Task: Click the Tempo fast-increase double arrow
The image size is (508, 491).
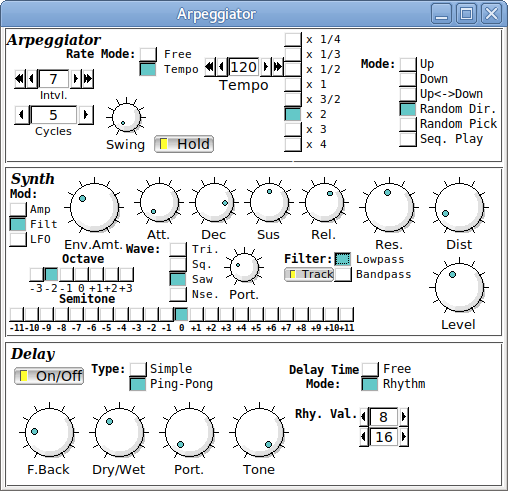Action: [277, 67]
